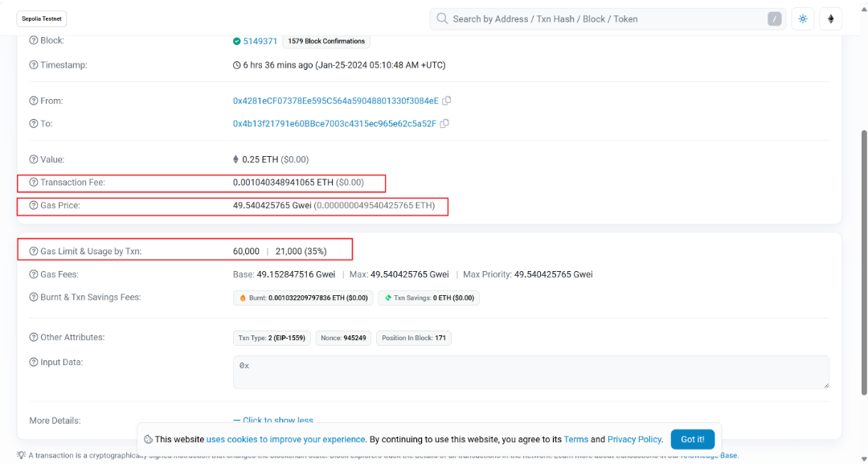Click inside the Input Data text box
Viewport: 868px width, 464px height.
coord(531,372)
